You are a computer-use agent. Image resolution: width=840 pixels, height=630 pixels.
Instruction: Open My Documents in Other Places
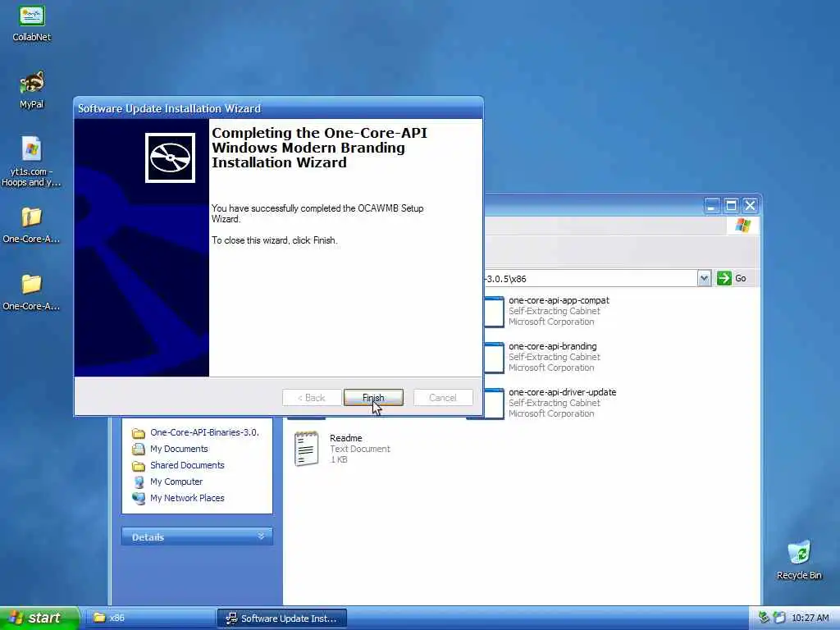[178, 449]
